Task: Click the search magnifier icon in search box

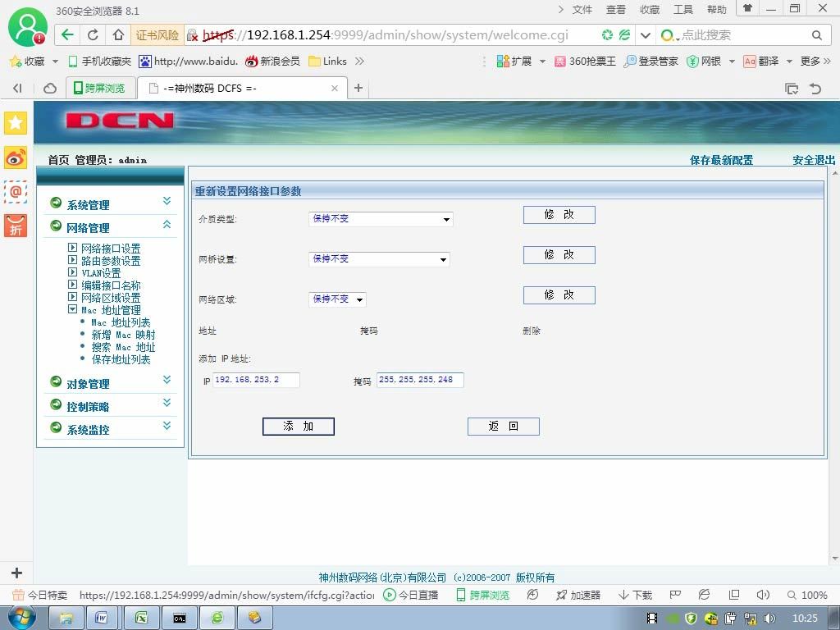Action: (816, 35)
